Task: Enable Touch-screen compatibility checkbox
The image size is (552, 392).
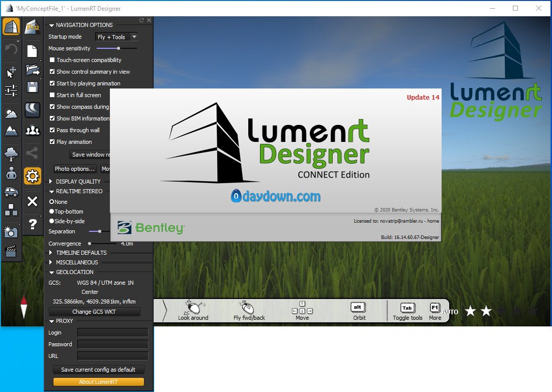Action: (x=52, y=60)
